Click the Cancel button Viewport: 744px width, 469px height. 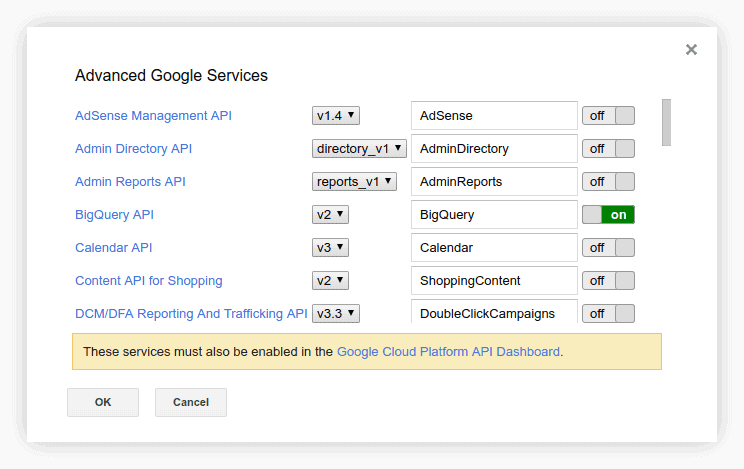191,402
